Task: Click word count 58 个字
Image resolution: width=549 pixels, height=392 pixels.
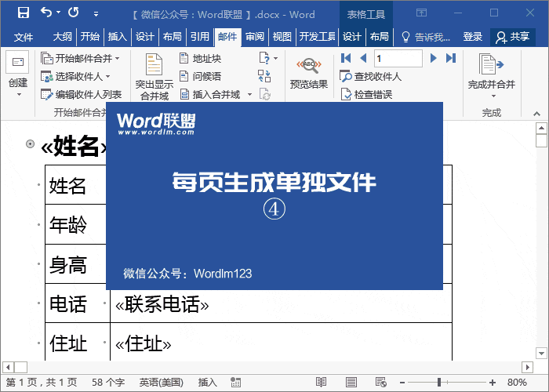Action: pyautogui.click(x=108, y=383)
